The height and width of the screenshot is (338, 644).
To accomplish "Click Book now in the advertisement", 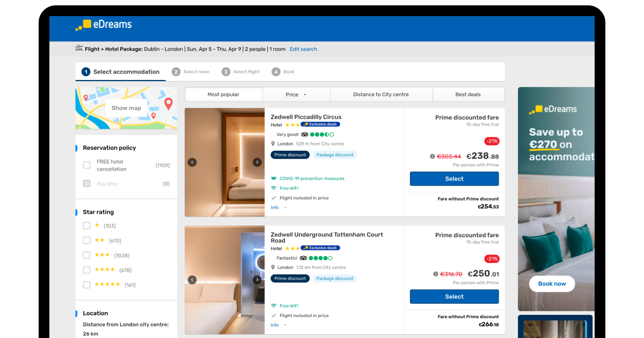I will (552, 284).
